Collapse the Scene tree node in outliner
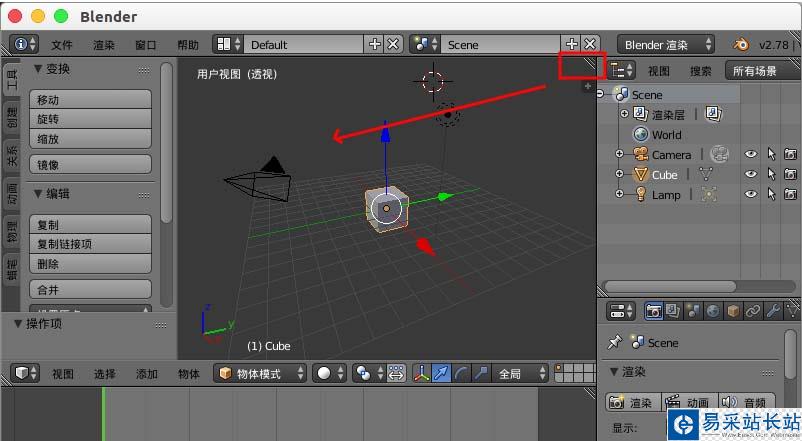 [601, 94]
